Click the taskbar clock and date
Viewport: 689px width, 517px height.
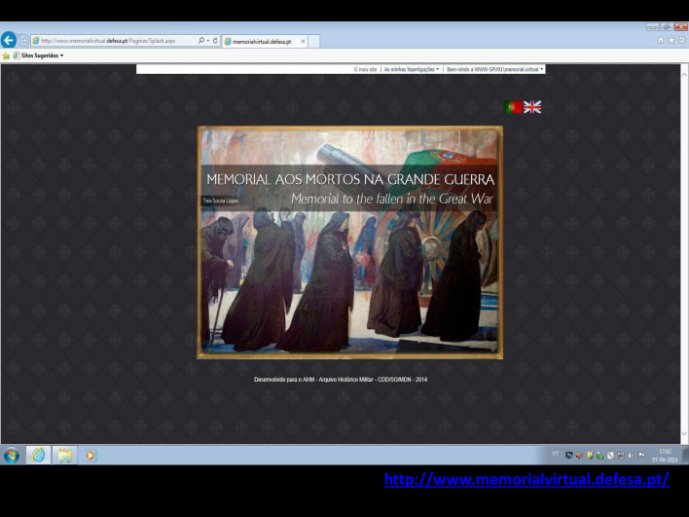tap(665, 456)
